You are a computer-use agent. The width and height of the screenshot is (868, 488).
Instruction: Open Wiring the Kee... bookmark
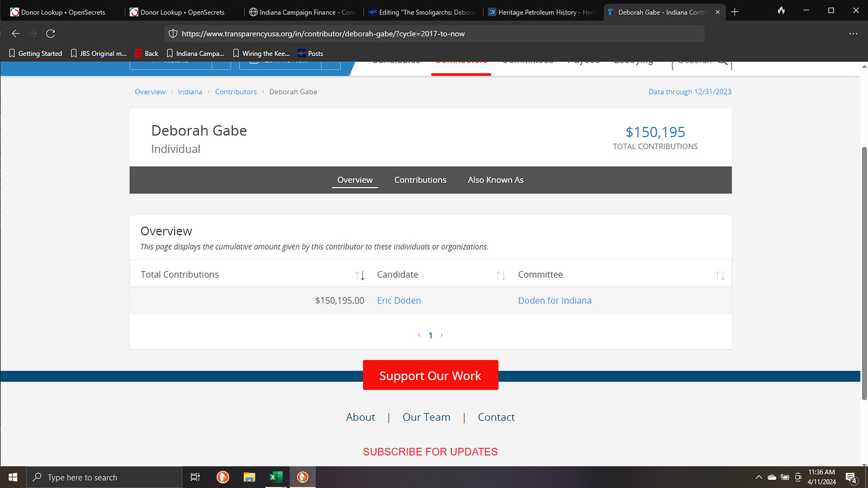(261, 54)
